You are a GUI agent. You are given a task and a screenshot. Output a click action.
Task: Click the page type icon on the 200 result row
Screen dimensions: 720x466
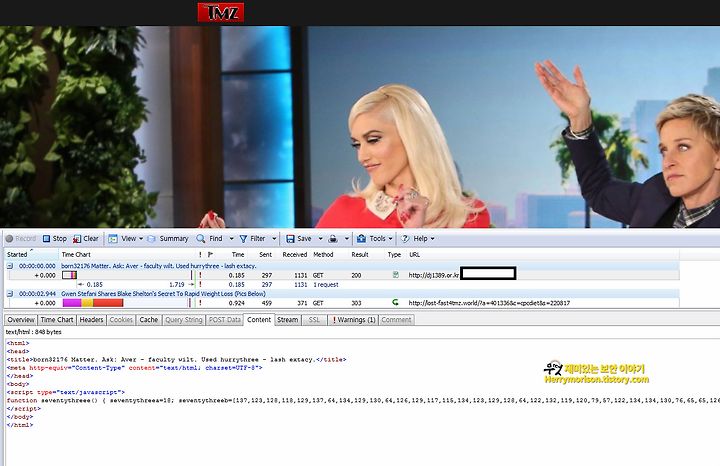coord(395,275)
